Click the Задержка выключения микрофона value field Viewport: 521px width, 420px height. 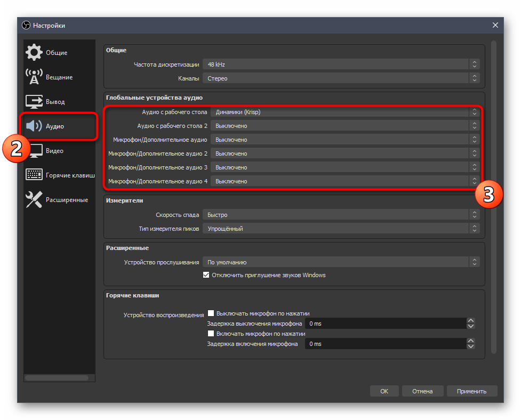tap(385, 324)
